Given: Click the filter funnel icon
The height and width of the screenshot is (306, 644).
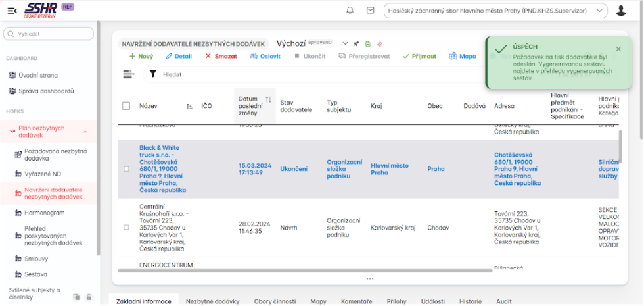Looking at the screenshot, I should click(x=152, y=74).
